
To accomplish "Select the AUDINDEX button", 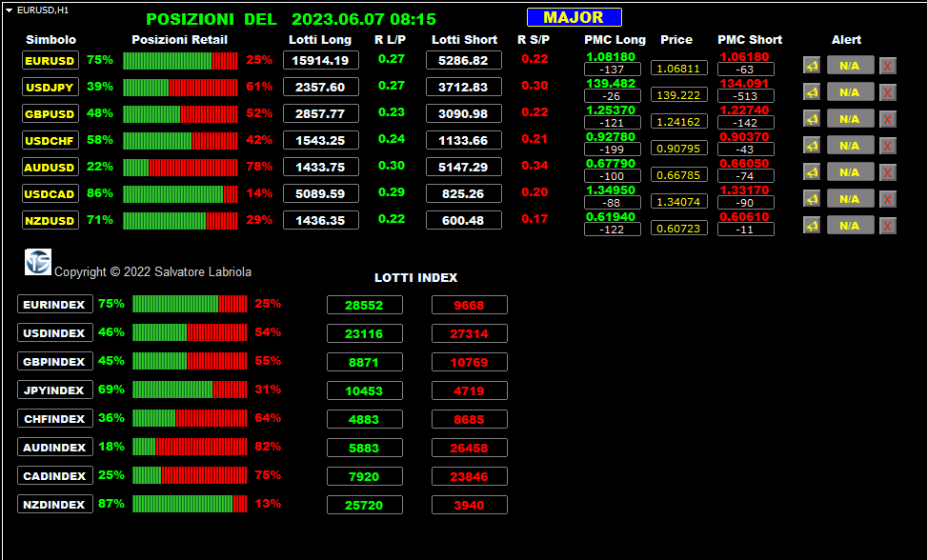I will click(x=55, y=447).
